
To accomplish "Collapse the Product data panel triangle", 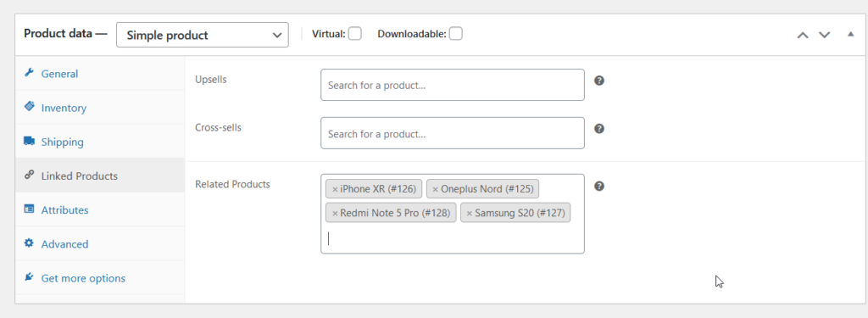I will pyautogui.click(x=851, y=35).
